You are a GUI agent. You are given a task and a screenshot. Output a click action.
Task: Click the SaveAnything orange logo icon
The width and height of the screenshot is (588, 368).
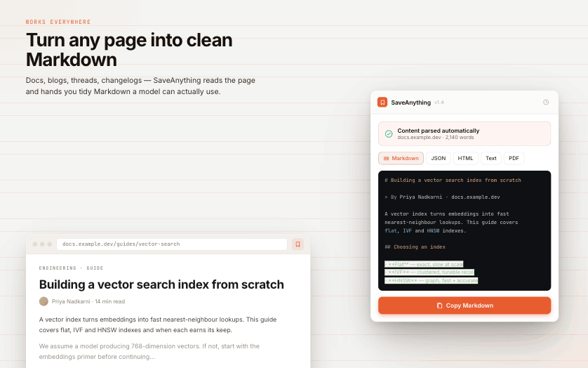pyautogui.click(x=382, y=102)
